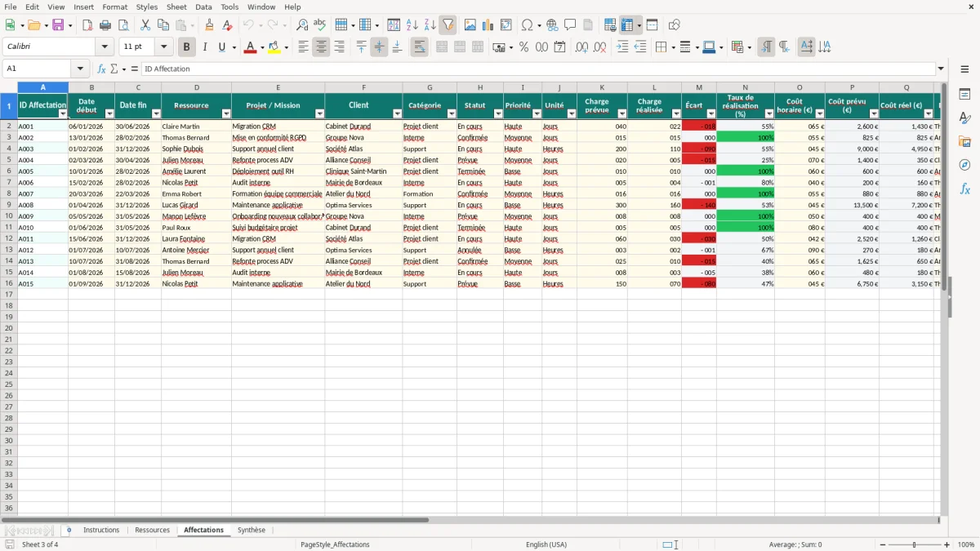980x551 pixels.
Task: Open the Styles menu
Action: [x=147, y=7]
